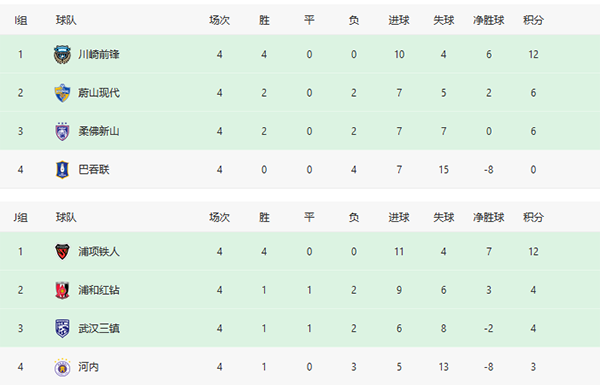Click the 武汉三镇 team crest icon
600x385 pixels.
tap(62, 328)
